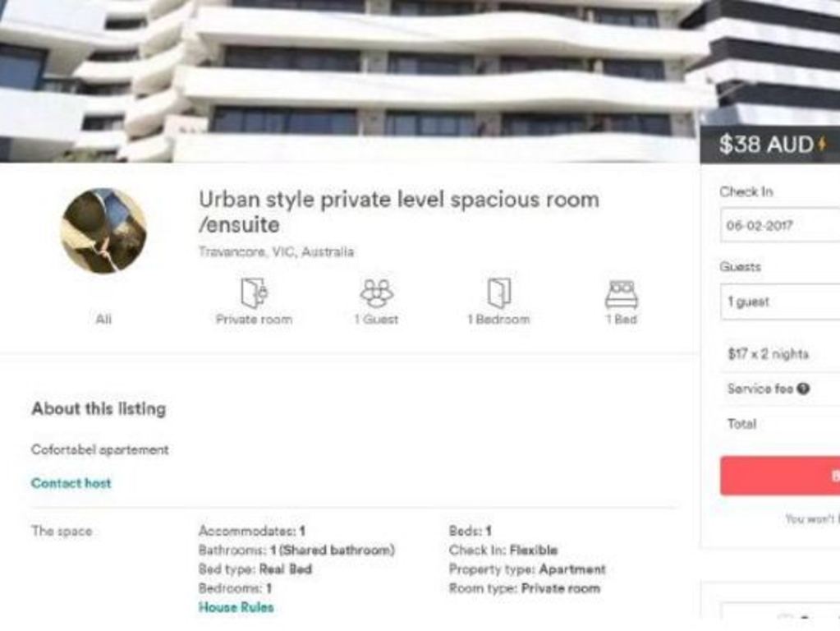Open the host profile photo
840x631 pixels.
[103, 231]
